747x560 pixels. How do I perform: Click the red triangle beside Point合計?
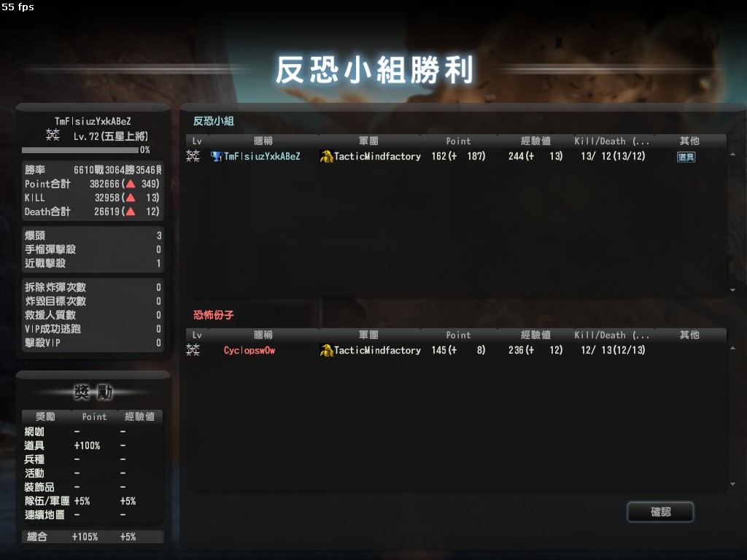(x=131, y=184)
